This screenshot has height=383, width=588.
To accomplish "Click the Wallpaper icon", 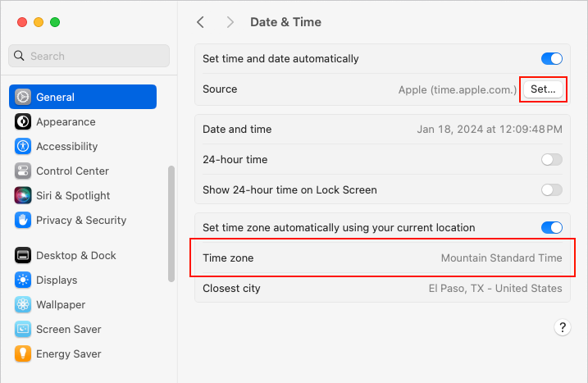I will (23, 304).
